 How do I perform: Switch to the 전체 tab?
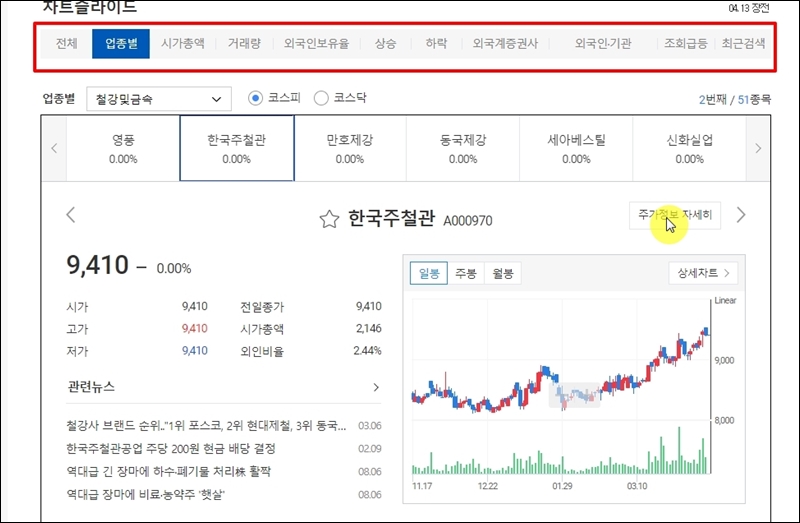(66, 44)
